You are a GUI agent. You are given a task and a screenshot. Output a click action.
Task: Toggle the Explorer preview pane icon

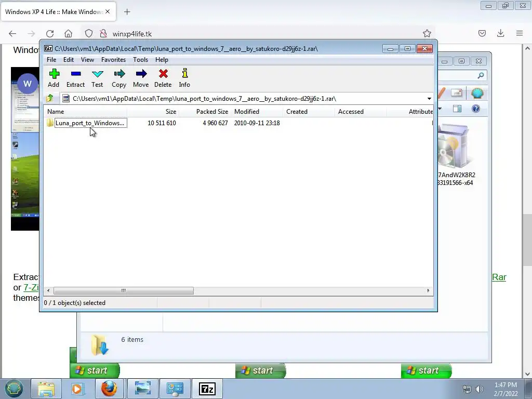[457, 109]
